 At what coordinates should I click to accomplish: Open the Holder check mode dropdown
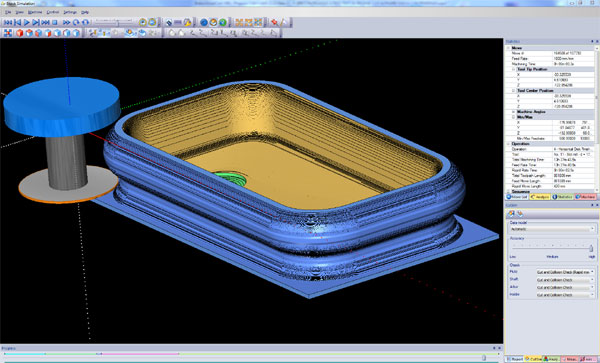(x=566, y=295)
